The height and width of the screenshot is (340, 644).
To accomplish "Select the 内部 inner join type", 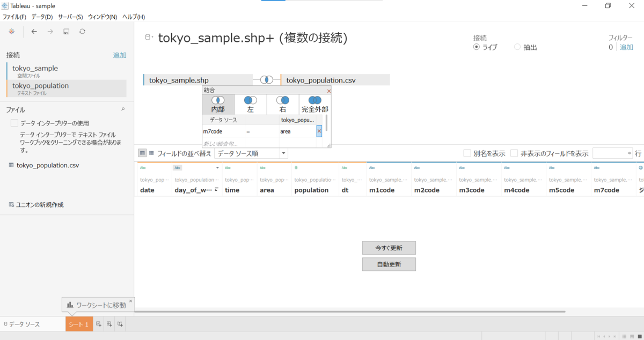I will click(218, 105).
